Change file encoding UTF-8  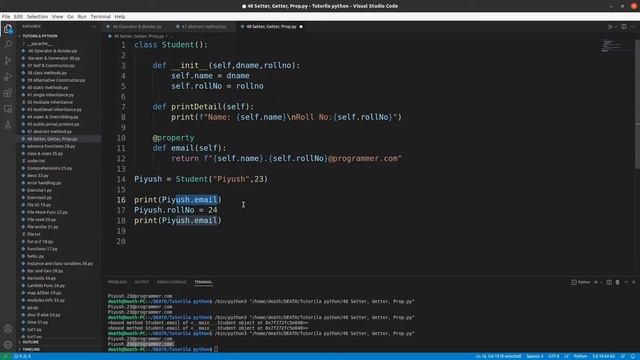pyautogui.click(x=554, y=356)
